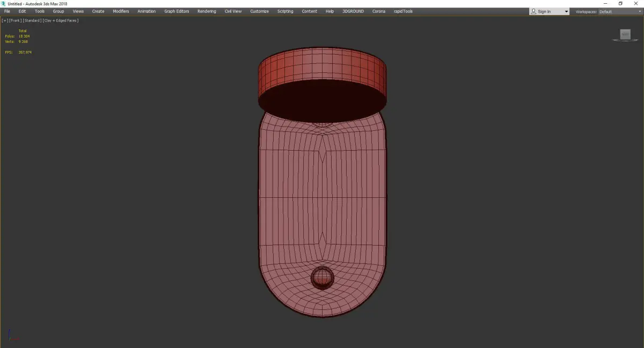Open the Rendering menu
This screenshot has height=348, width=644.
(207, 11)
